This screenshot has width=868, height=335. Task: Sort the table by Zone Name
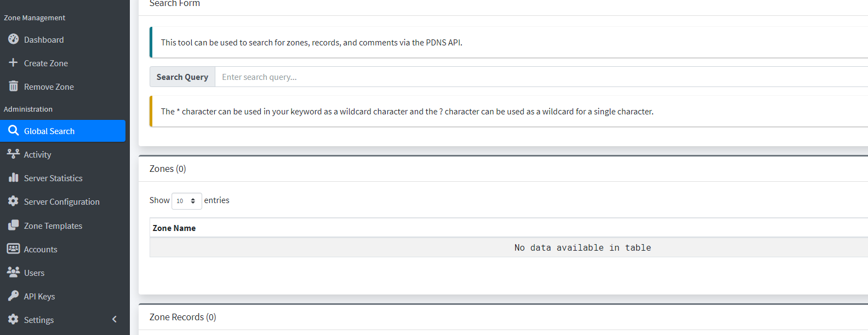174,227
